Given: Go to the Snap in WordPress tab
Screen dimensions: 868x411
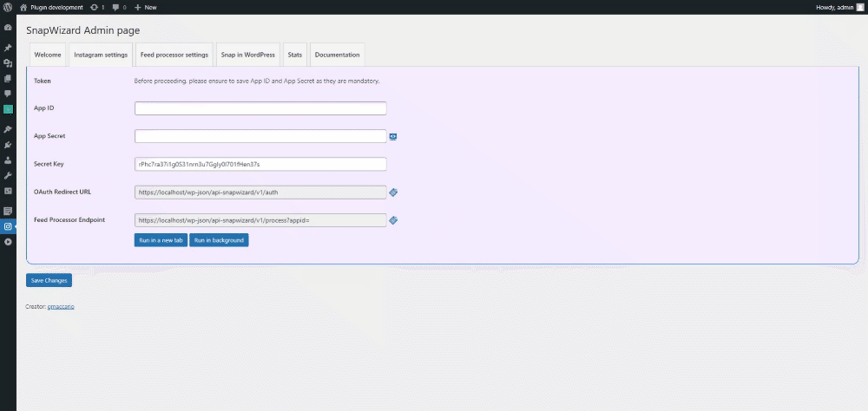Looking at the screenshot, I should pyautogui.click(x=248, y=55).
